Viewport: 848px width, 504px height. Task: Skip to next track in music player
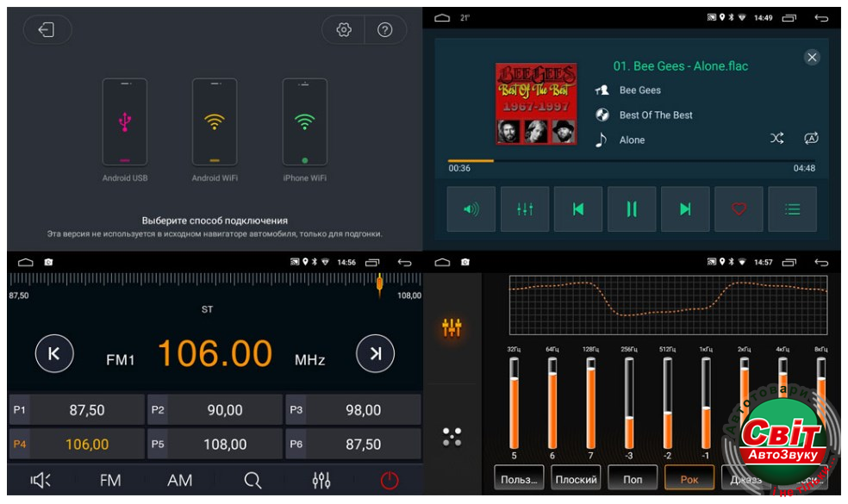685,209
